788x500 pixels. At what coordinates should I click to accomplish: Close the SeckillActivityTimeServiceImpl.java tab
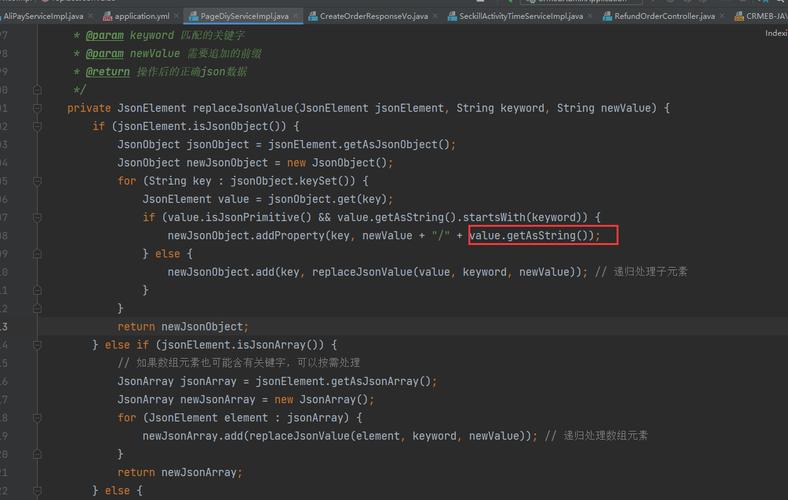[x=590, y=16]
